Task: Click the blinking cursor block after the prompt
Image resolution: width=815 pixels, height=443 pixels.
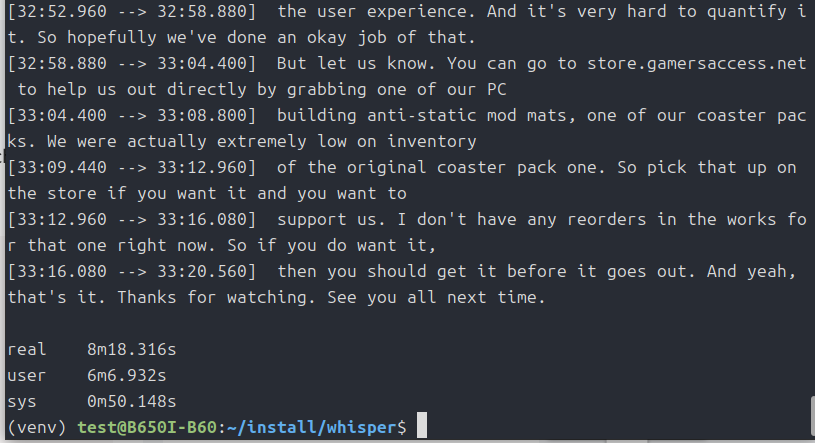Action: 422,427
